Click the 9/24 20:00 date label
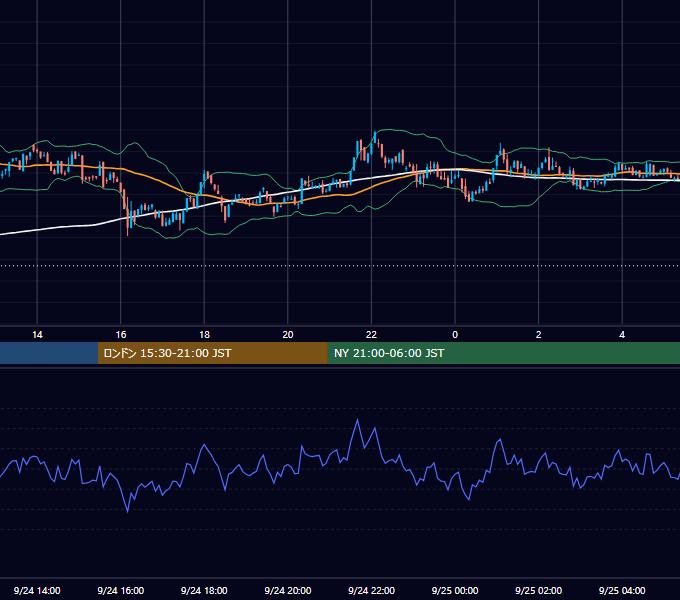Screen dimensions: 680x600 [288, 590]
